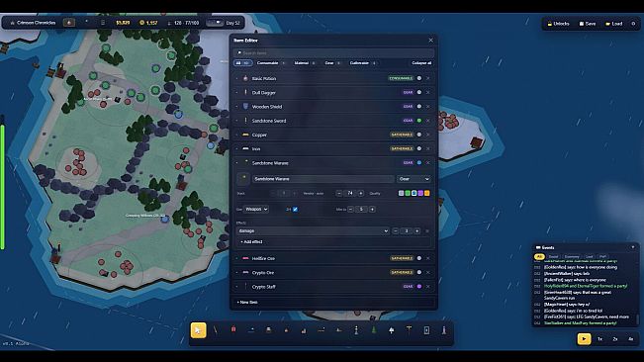Open the Unlocks menu

tap(559, 24)
